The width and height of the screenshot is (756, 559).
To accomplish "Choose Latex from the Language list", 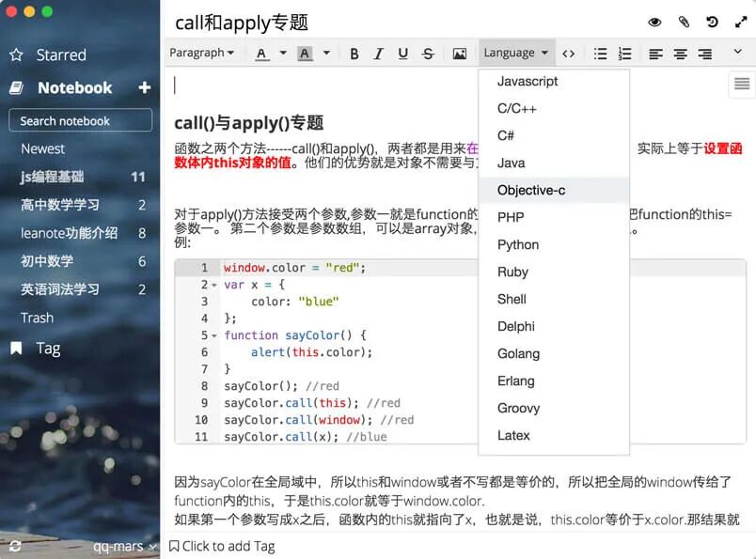I will coord(554,436).
